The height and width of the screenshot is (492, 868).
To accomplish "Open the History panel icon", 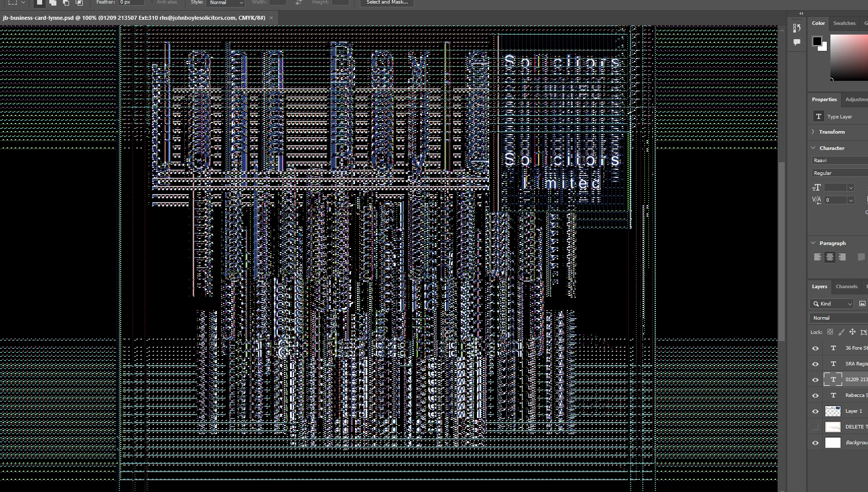I will click(x=797, y=28).
